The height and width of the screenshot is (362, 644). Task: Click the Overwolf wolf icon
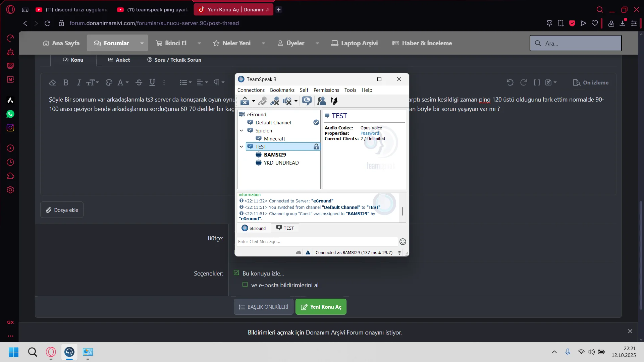point(334,101)
